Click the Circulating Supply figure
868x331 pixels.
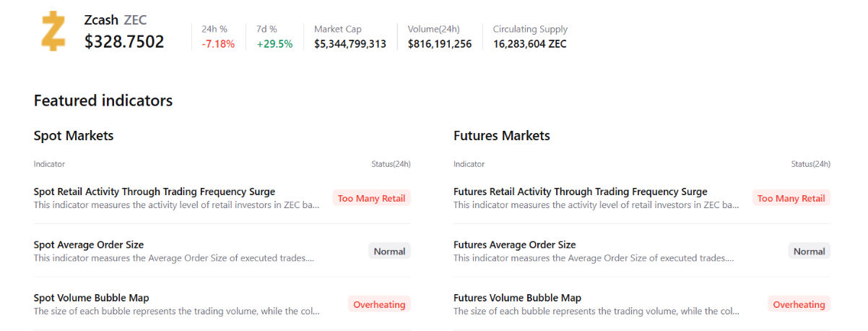(530, 44)
